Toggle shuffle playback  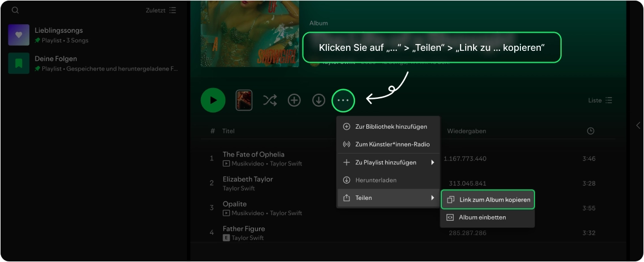coord(270,100)
